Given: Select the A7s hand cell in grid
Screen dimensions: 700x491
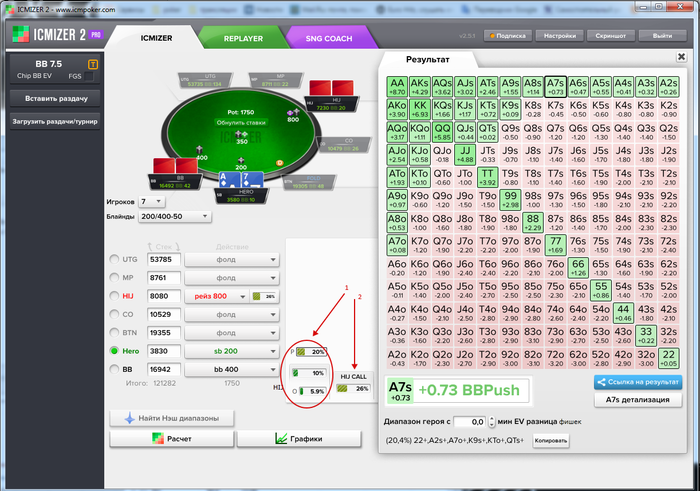Looking at the screenshot, I should pos(555,87).
